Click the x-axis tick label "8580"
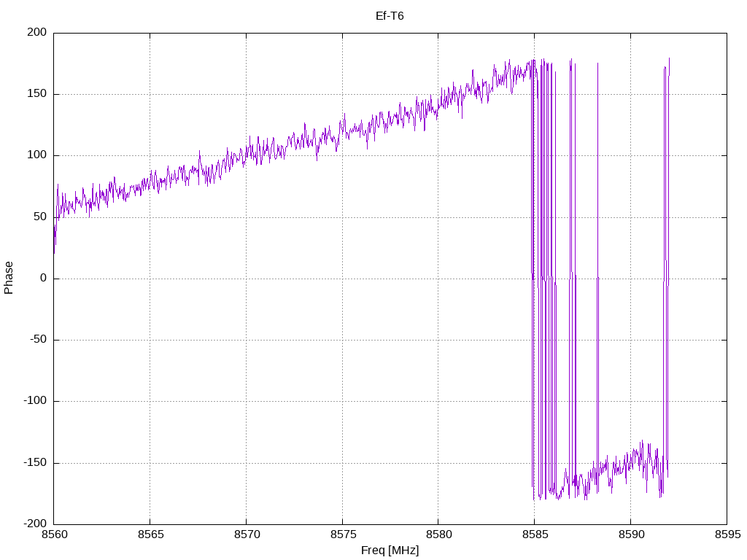Viewport: 747px width, 560px height. click(439, 534)
